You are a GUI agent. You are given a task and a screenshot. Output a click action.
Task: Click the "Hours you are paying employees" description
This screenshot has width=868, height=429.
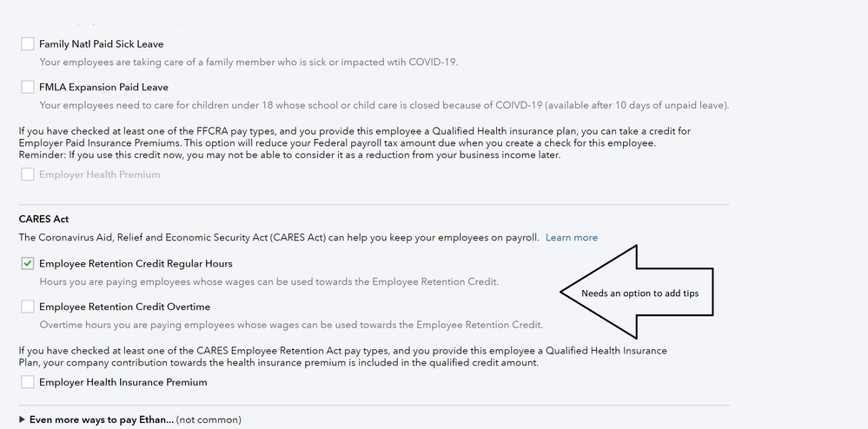(x=268, y=281)
